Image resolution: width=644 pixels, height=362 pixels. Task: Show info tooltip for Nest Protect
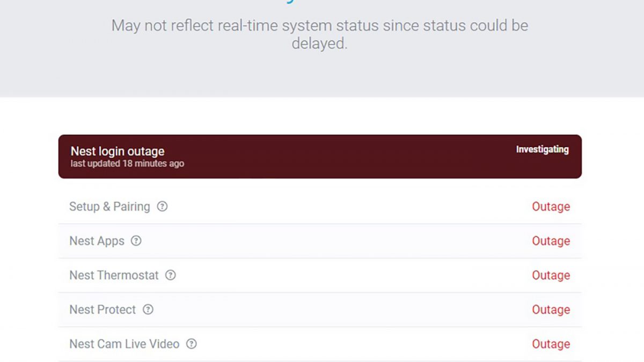pyautogui.click(x=148, y=309)
